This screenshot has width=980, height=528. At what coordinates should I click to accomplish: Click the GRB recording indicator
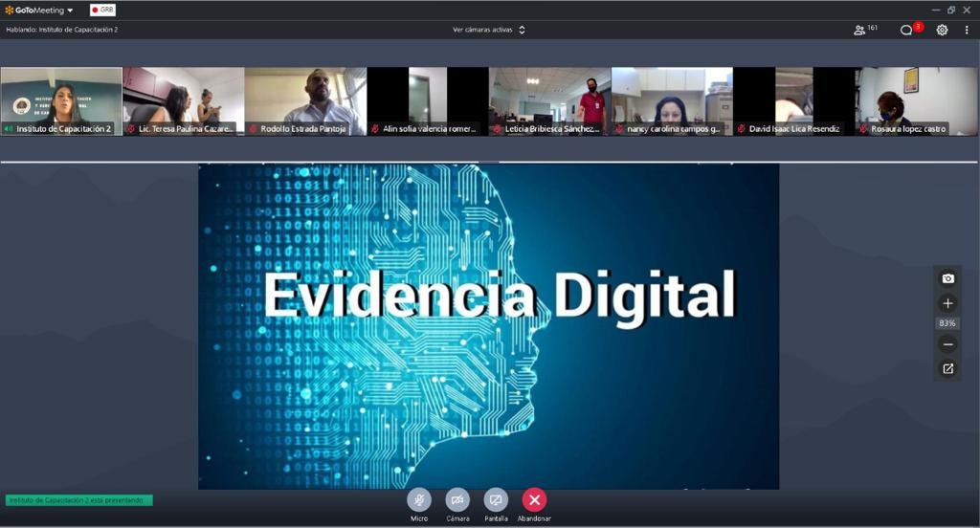coord(102,10)
